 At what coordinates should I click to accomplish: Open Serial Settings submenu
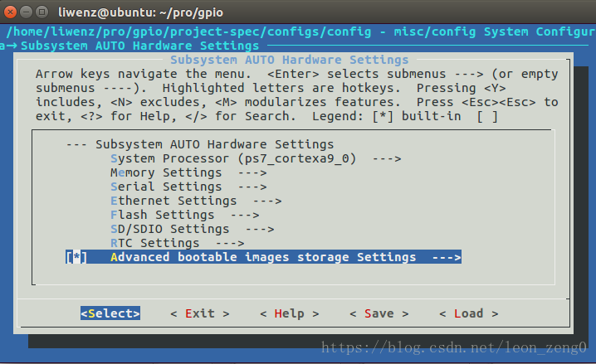click(188, 187)
